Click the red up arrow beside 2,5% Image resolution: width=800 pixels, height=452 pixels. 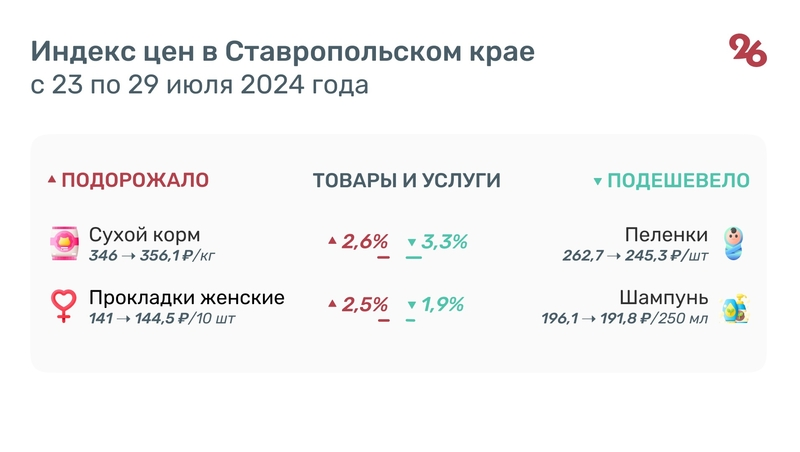tap(332, 304)
